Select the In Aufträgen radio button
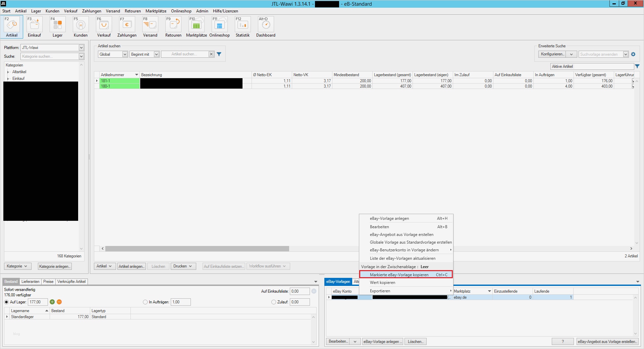 [x=145, y=302]
